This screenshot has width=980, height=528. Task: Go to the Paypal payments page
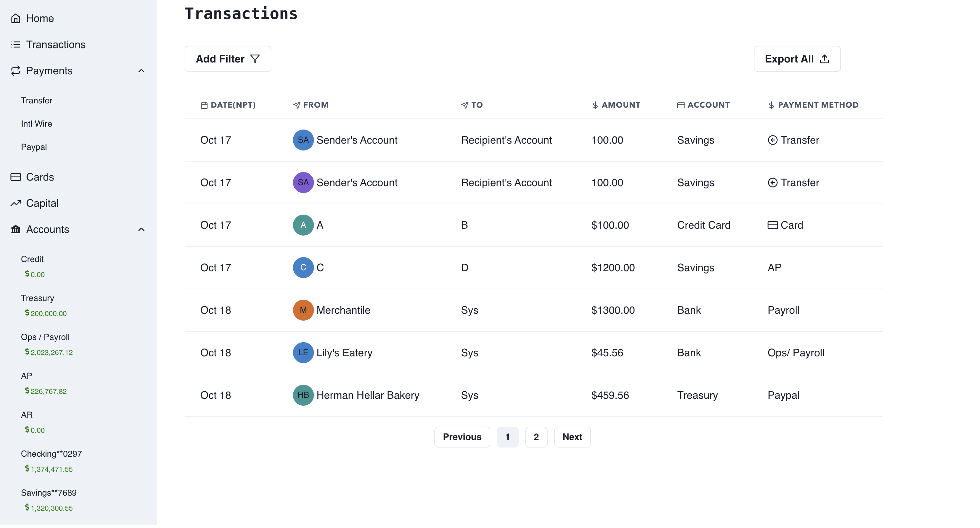pos(34,147)
